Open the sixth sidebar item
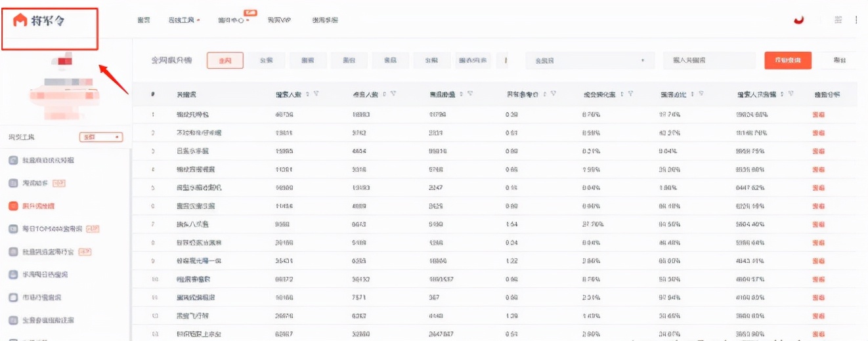 pyautogui.click(x=38, y=275)
